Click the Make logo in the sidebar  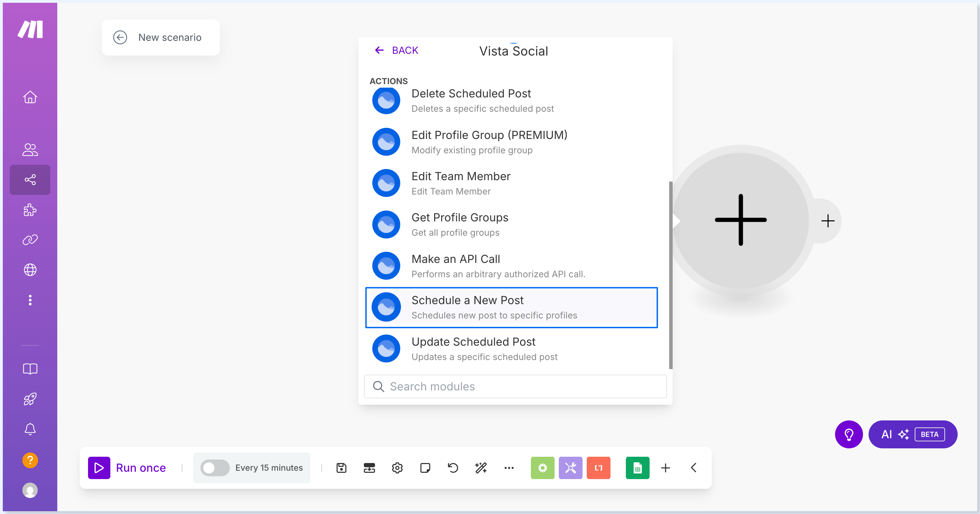pyautogui.click(x=30, y=29)
